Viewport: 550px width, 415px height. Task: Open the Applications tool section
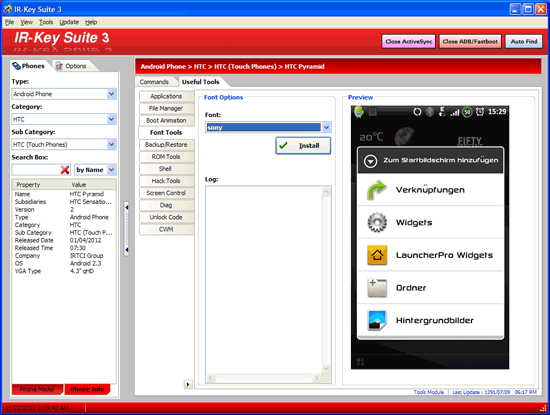coord(166,96)
